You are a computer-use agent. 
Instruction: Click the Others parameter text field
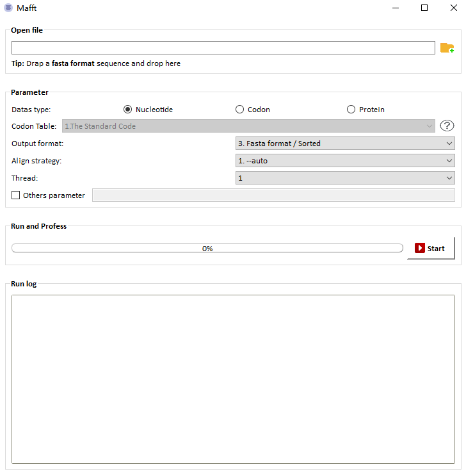(273, 195)
